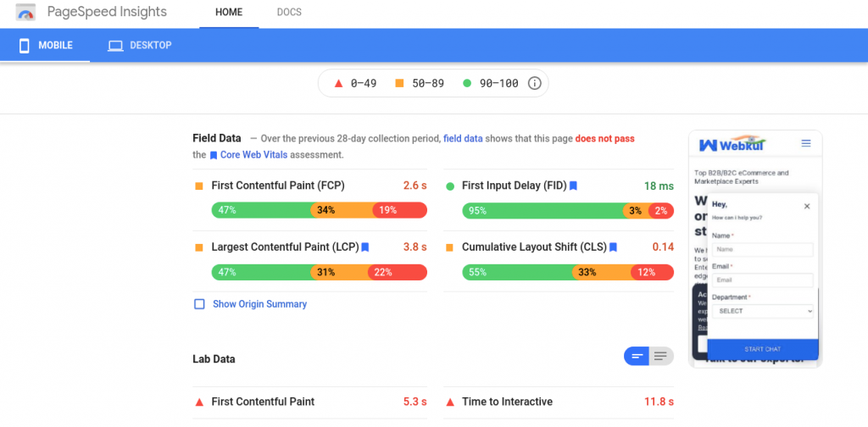
Task: Open the DOCS tab
Action: tap(289, 12)
